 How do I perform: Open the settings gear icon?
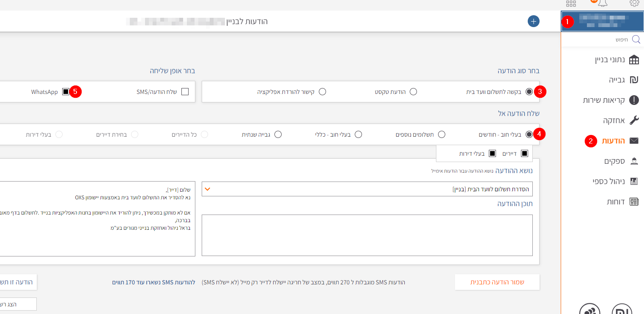(x=634, y=3)
